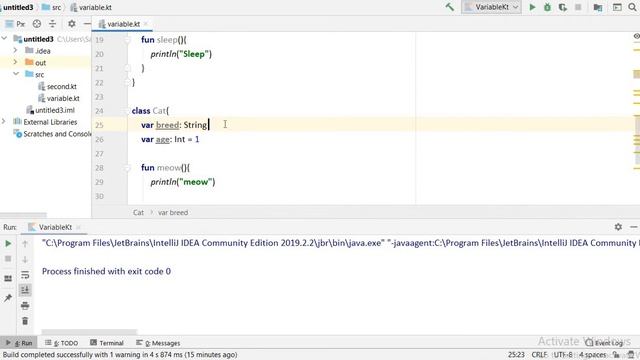Expand External Libraries node
The width and height of the screenshot is (640, 360).
click(x=4, y=122)
